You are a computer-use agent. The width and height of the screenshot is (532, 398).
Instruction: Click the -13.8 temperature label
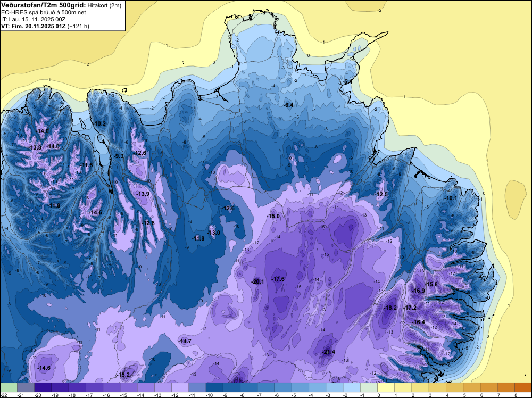(x=35, y=147)
